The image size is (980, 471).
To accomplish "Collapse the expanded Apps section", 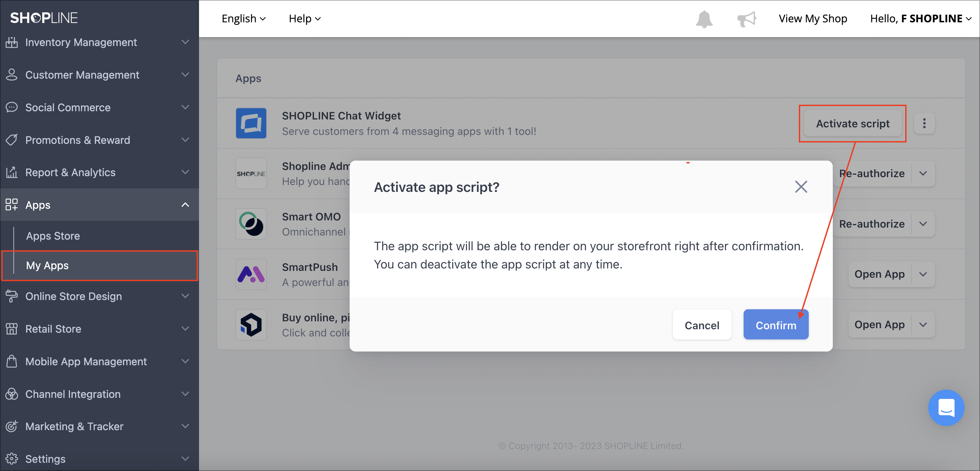I will tap(185, 205).
